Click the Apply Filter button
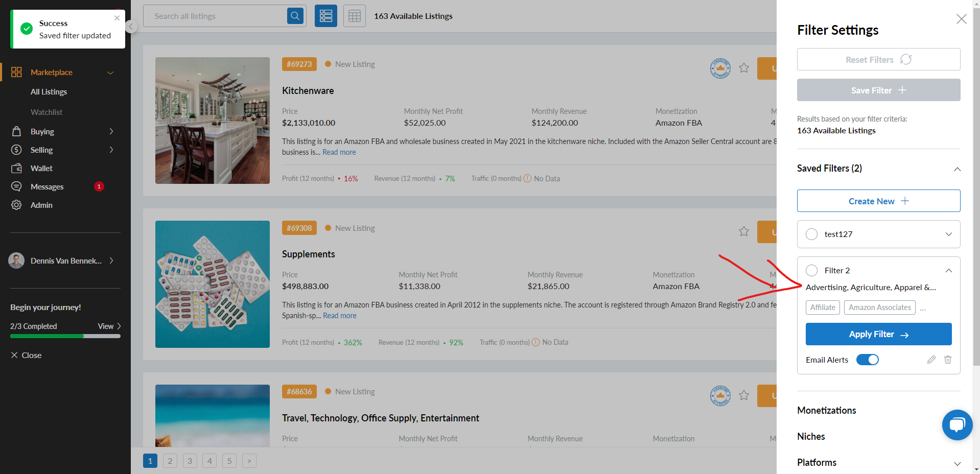The width and height of the screenshot is (980, 474). [878, 334]
